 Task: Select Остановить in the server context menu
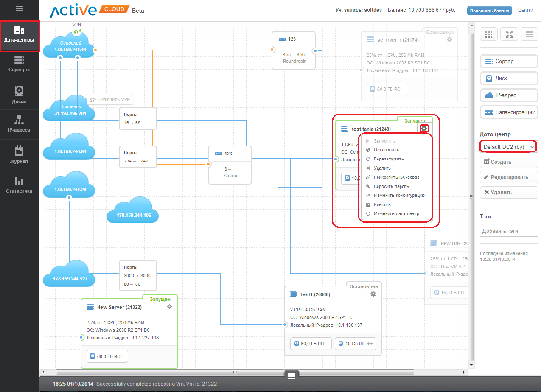pos(386,150)
